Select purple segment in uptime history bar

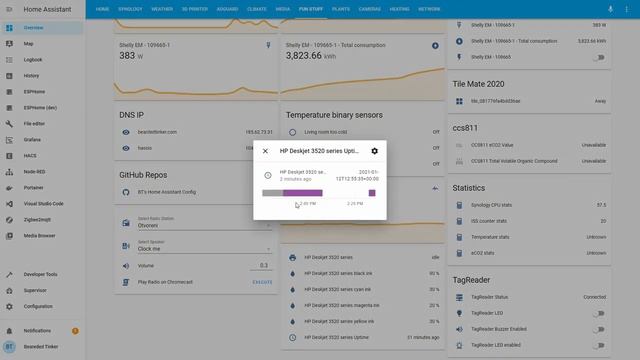303,193
